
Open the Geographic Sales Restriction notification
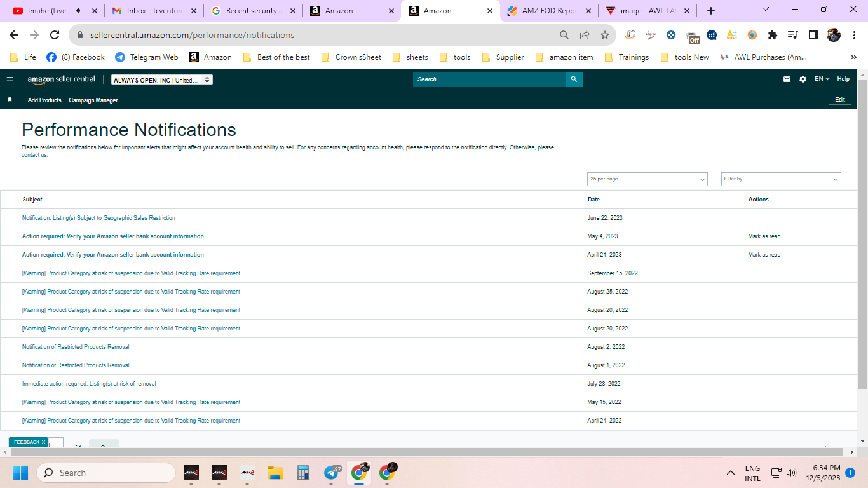click(98, 218)
